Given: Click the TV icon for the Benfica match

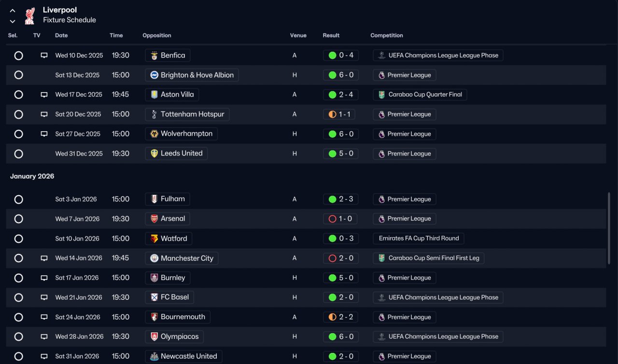Looking at the screenshot, I should point(44,56).
